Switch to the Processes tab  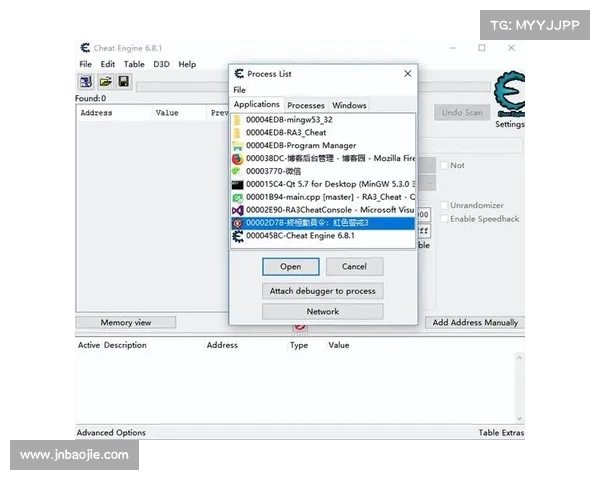[x=306, y=105]
